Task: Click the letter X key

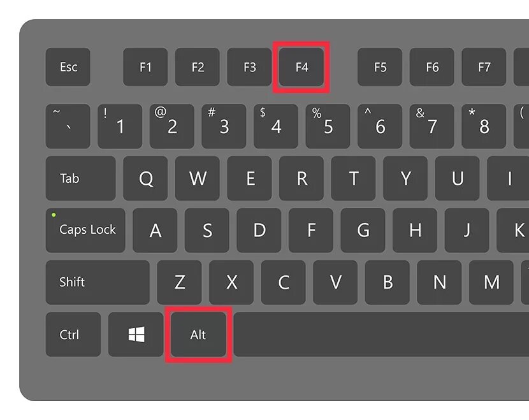Action: click(231, 282)
